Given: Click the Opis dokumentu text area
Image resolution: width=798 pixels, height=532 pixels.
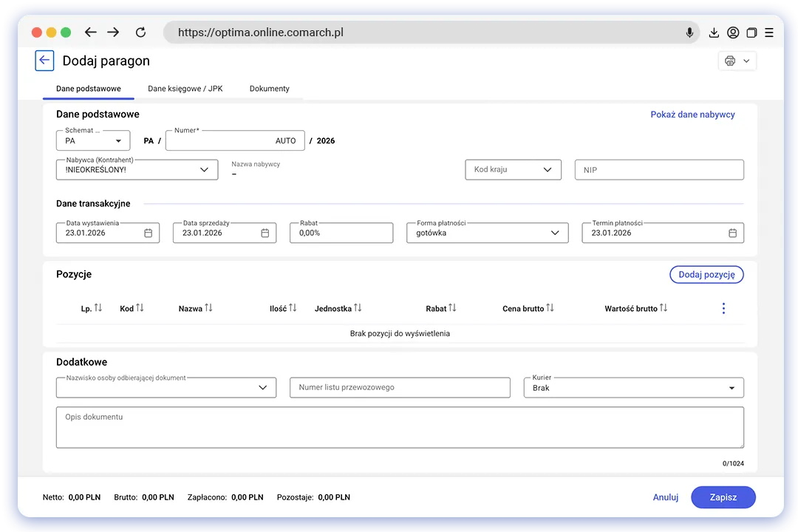Looking at the screenshot, I should 399,427.
